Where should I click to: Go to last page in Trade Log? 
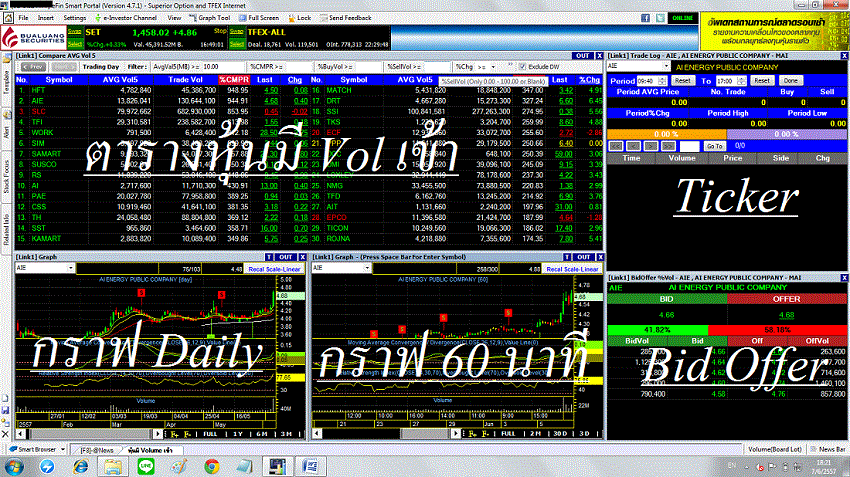(x=669, y=146)
